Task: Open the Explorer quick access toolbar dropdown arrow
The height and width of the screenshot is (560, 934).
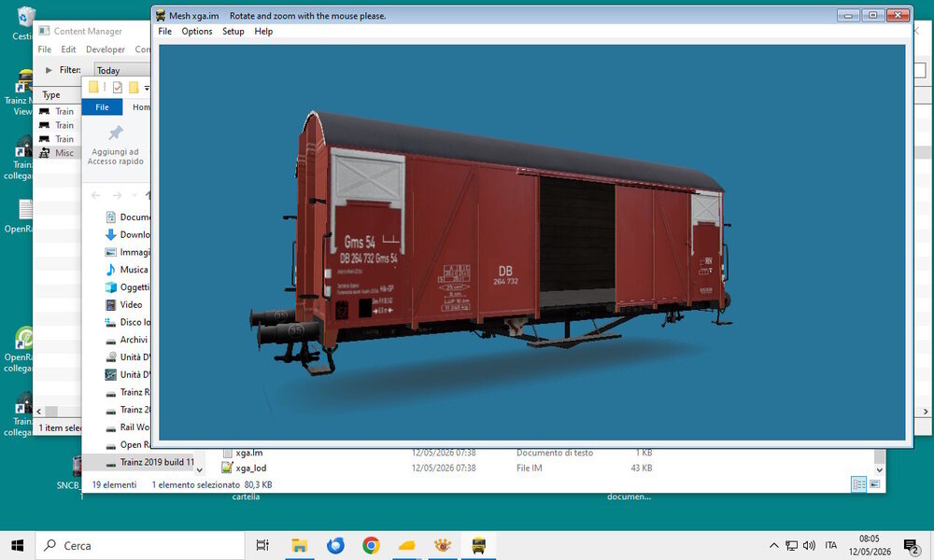Action: (147, 88)
